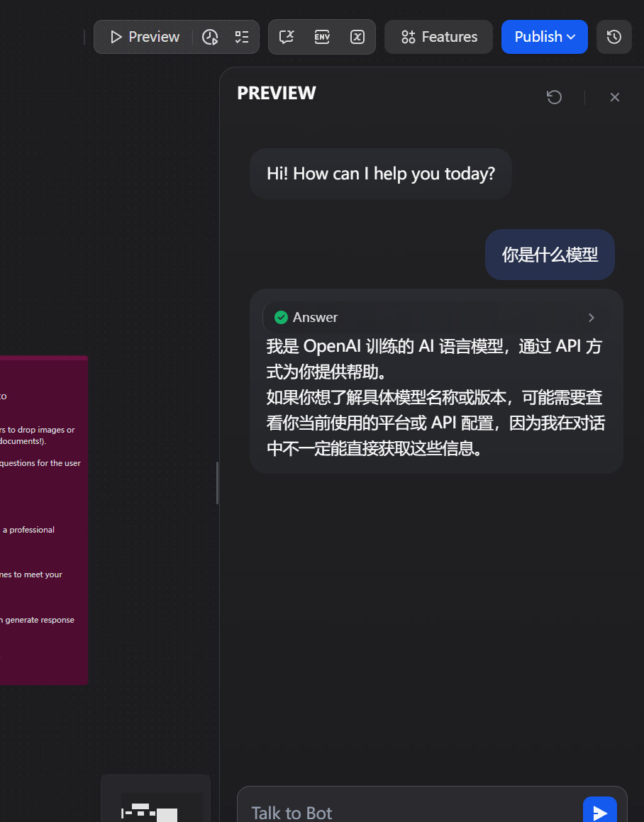644x822 pixels.
Task: Click the sticky note text 'a professional'
Action: coord(28,530)
